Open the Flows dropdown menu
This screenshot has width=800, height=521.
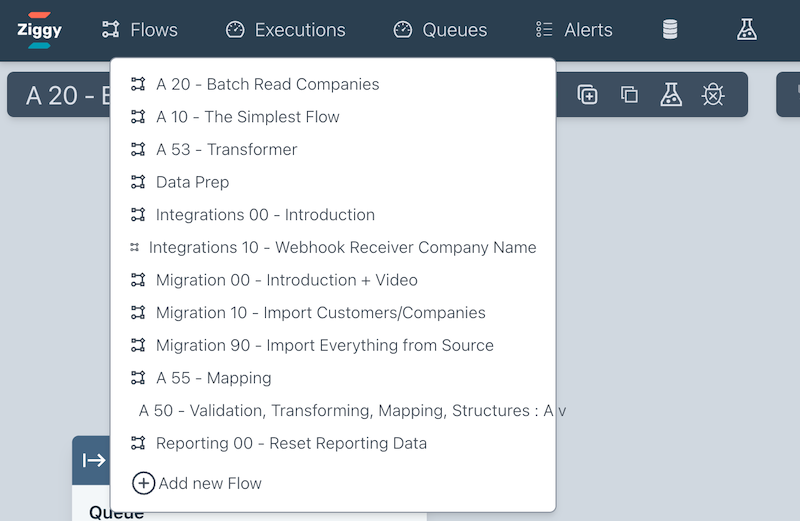[x=140, y=30]
